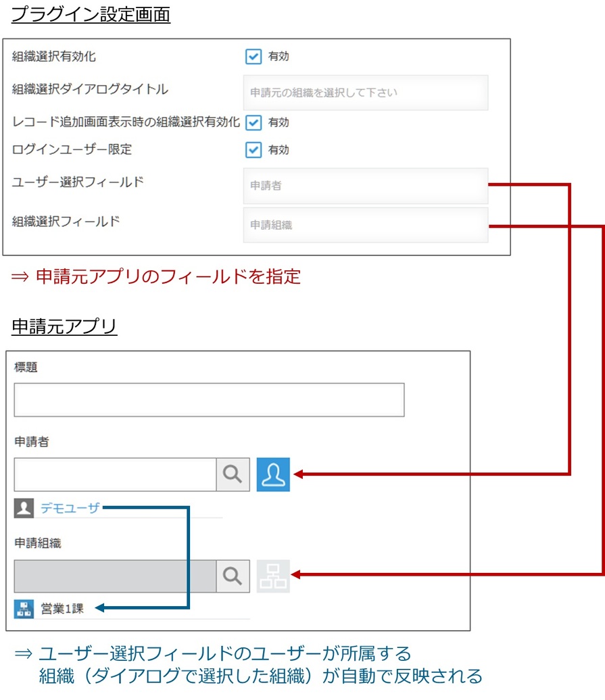Screen dimensions: 605x700
Task: Click the search magnifier beside the 申請組織 field
Action: [x=233, y=576]
